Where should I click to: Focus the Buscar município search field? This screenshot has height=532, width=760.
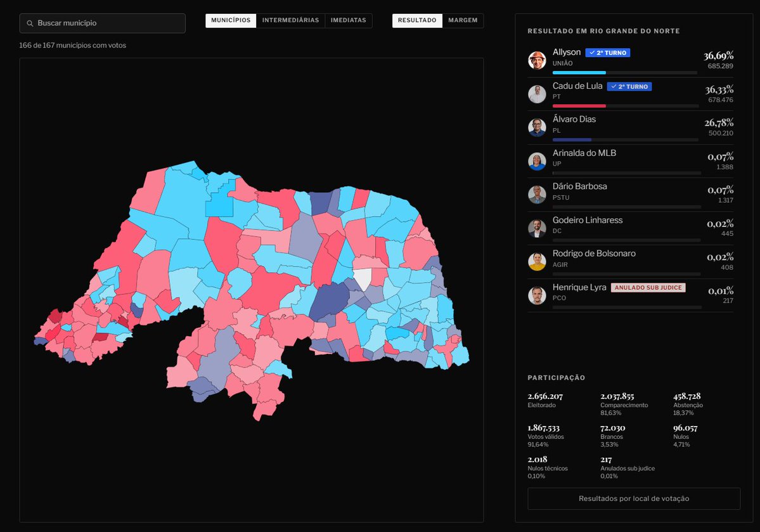[102, 23]
